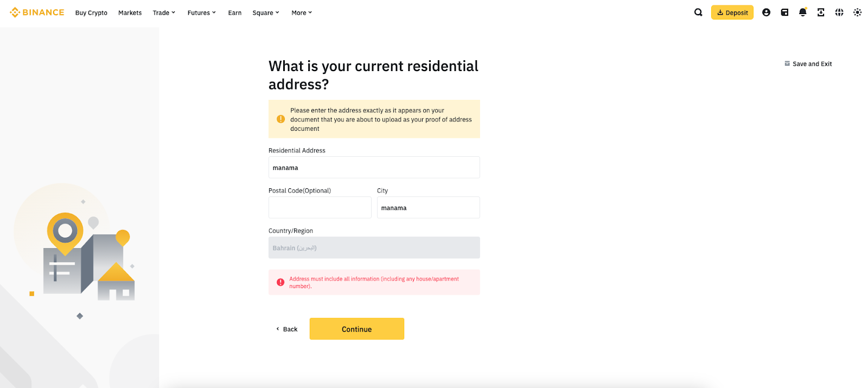Toggle dark mode with the sun icon

tap(857, 12)
